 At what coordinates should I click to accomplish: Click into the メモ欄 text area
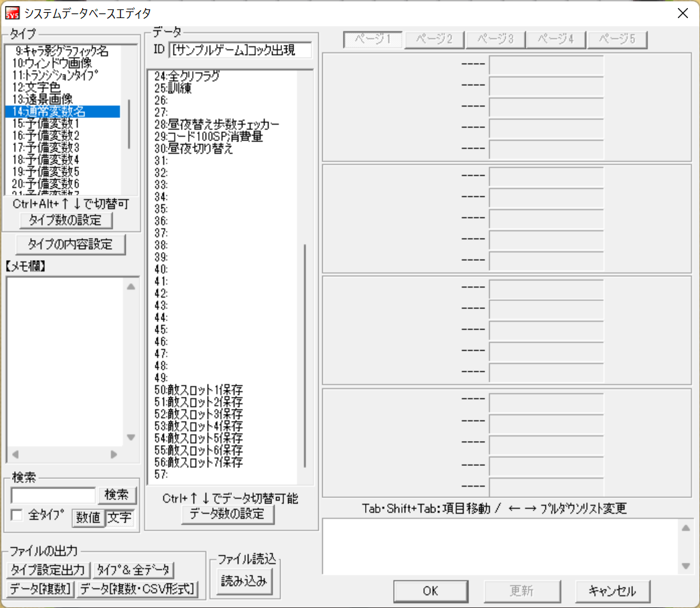[65, 361]
